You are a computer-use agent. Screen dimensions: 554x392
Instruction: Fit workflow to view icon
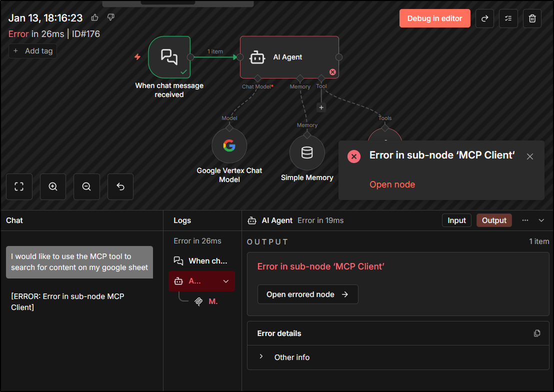[19, 186]
